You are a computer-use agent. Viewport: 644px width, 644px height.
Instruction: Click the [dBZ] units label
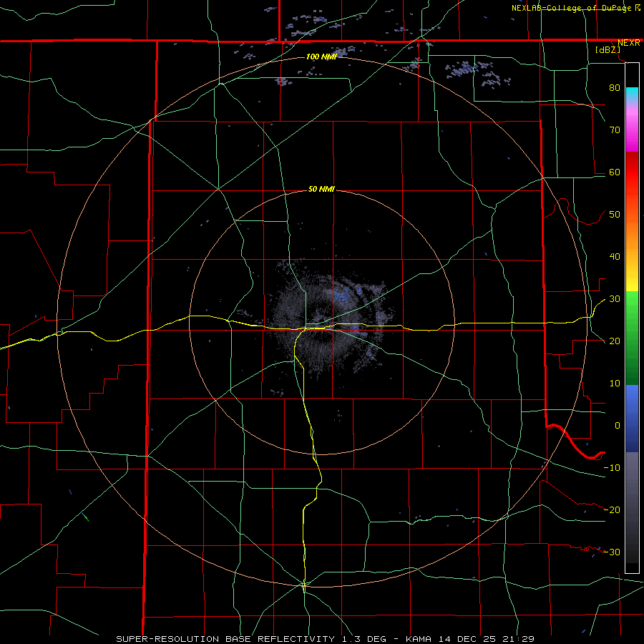click(x=608, y=49)
